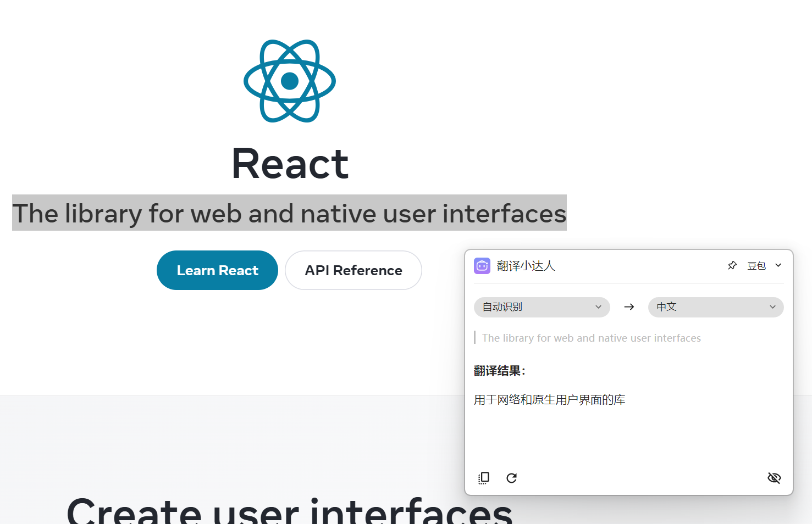The image size is (812, 524).
Task: Copy the translation result
Action: [484, 478]
